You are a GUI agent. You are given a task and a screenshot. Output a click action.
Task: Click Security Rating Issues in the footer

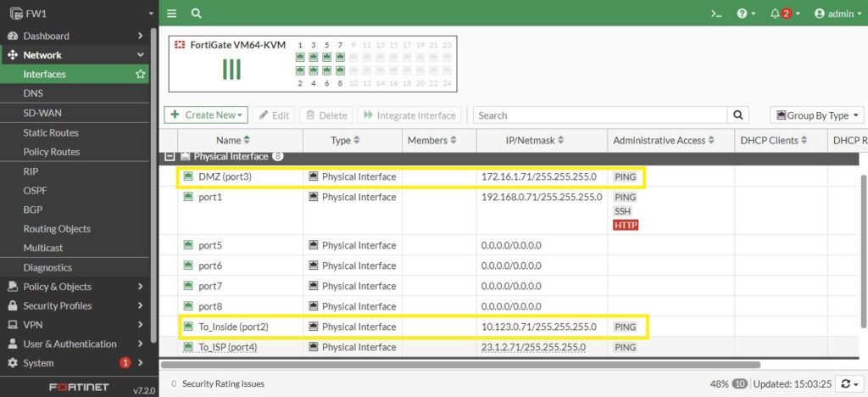click(223, 383)
